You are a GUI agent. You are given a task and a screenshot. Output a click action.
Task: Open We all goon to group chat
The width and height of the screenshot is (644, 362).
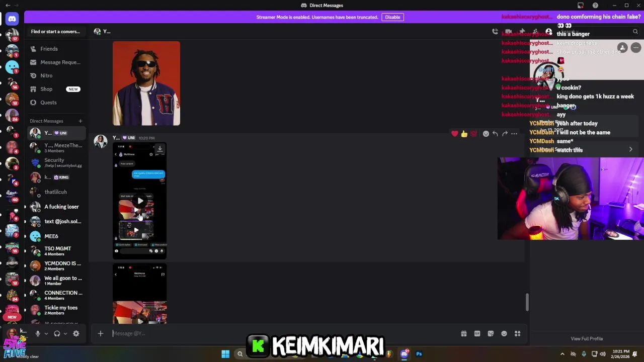point(56,281)
